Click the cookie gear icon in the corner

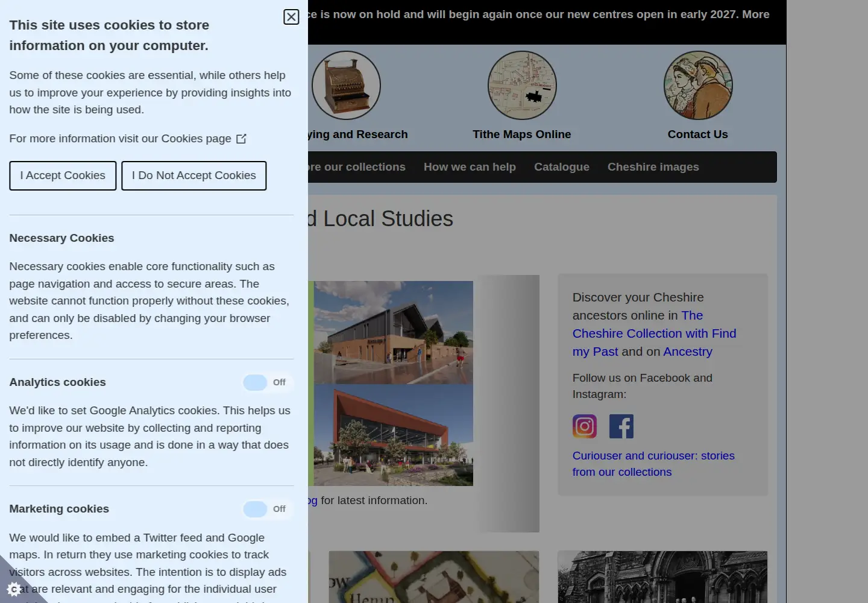point(13,589)
